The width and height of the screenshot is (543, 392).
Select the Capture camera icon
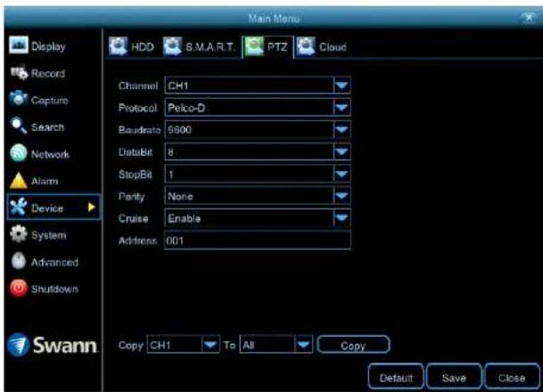tap(19, 99)
